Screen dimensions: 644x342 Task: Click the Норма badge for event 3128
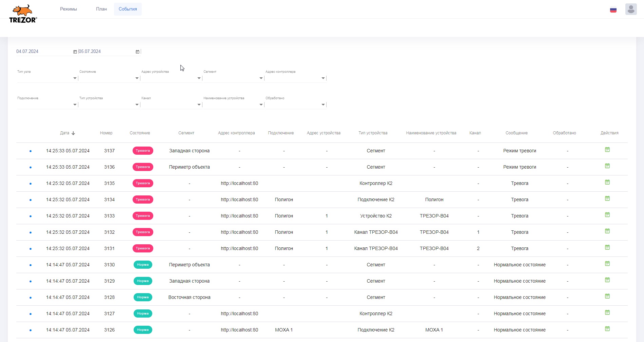tap(143, 297)
